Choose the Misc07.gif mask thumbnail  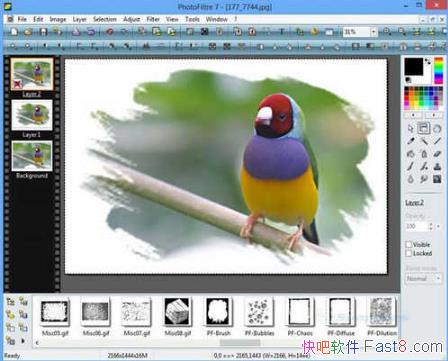click(x=136, y=312)
